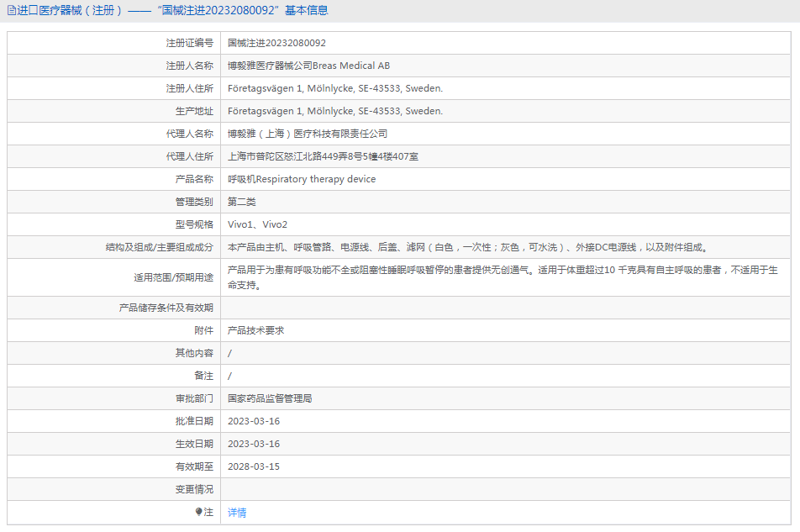Screen dimensions: 800x532
Task: Click agent address 上海市普陀区怒江北路449弄8号5幢4楼407室
Action: pyautogui.click(x=323, y=156)
